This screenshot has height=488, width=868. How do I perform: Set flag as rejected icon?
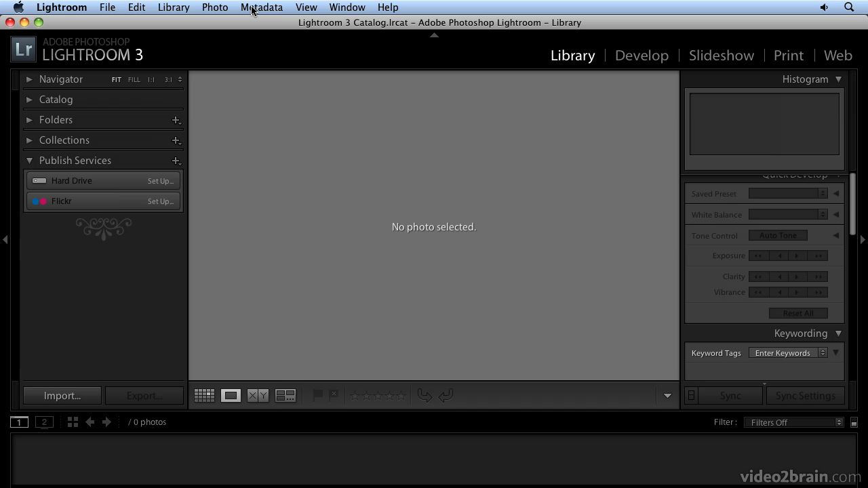coord(334,395)
